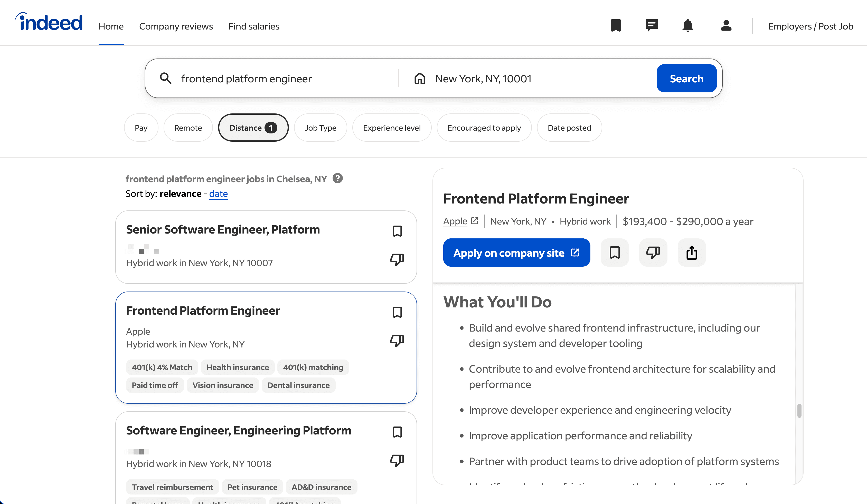Screen dimensions: 867x504
Task: Click the magnifier icon in search box
Action: click(166, 78)
